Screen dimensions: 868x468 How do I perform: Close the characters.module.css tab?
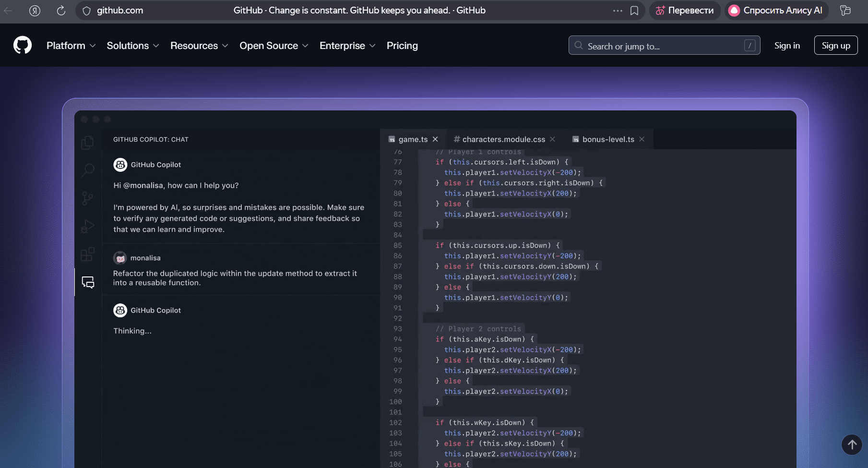[x=553, y=139]
